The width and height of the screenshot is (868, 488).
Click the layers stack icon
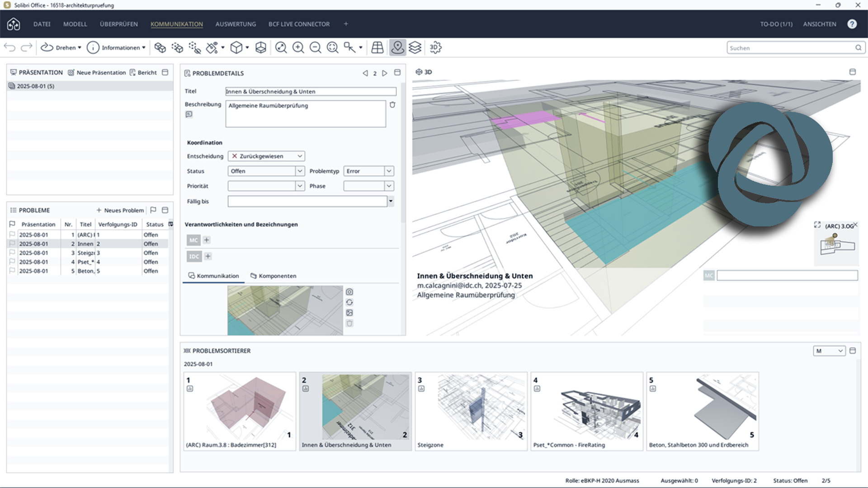(x=415, y=47)
